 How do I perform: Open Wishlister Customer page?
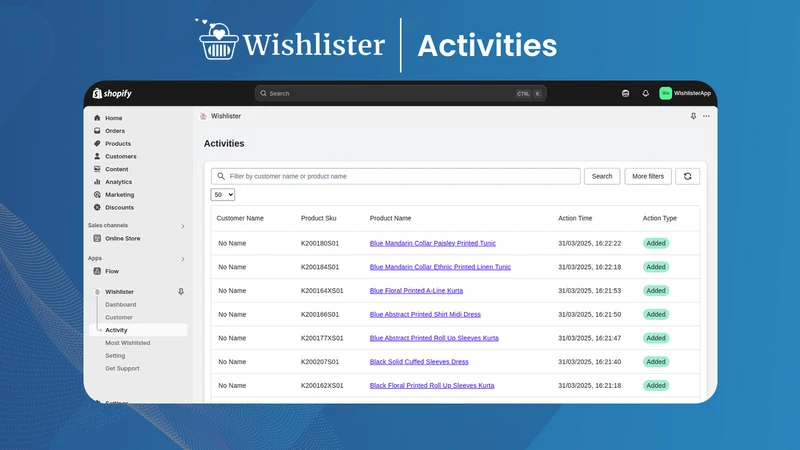119,317
